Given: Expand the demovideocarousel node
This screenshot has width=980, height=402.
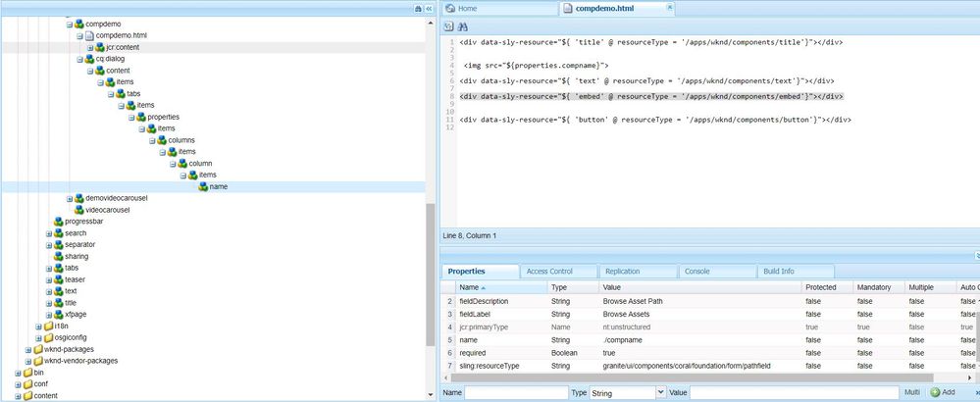Looking at the screenshot, I should (x=70, y=198).
